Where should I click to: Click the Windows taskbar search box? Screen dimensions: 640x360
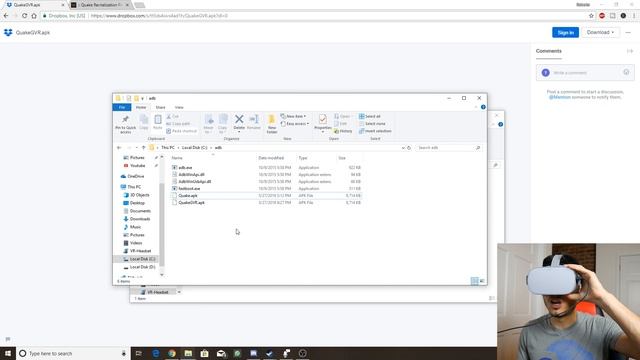(73, 353)
